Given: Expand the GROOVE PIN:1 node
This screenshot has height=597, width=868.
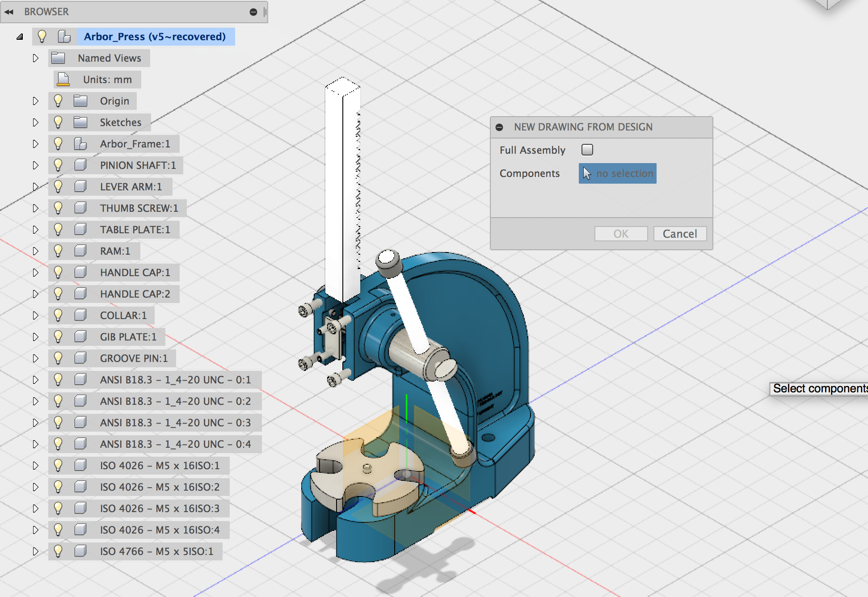Looking at the screenshot, I should tap(35, 358).
